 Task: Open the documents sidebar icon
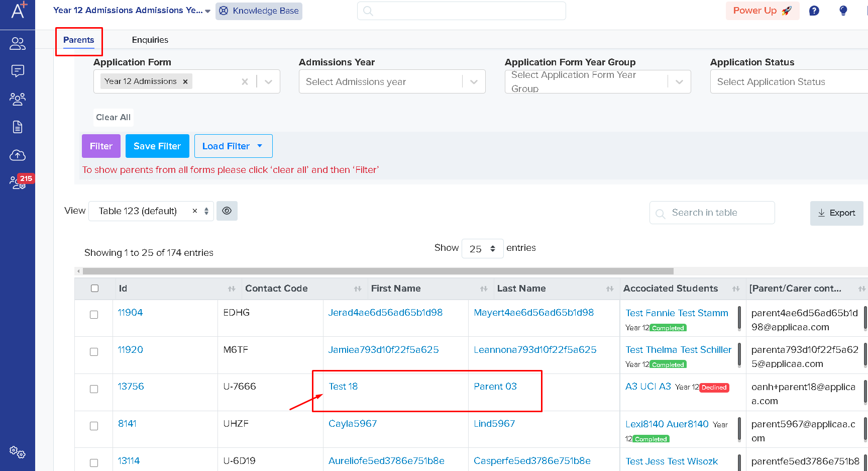18,127
